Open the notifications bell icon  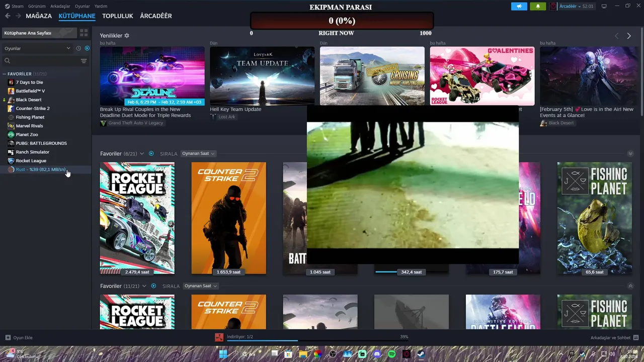point(538,6)
